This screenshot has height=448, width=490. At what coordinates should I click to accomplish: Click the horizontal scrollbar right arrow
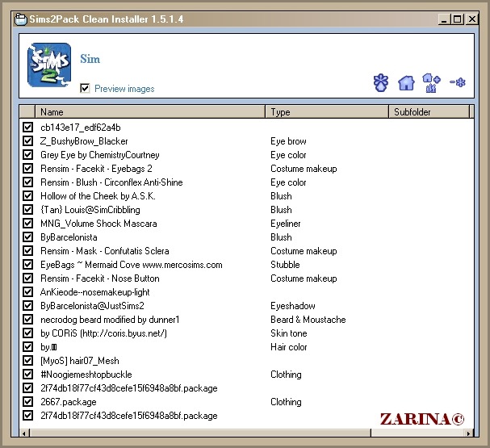pyautogui.click(x=468, y=433)
